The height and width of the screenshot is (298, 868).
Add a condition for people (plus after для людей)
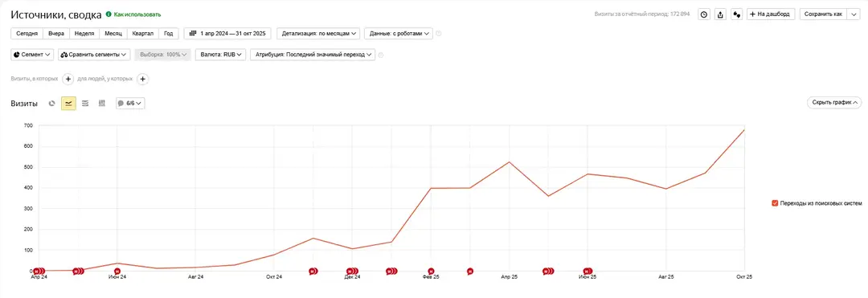pos(142,79)
